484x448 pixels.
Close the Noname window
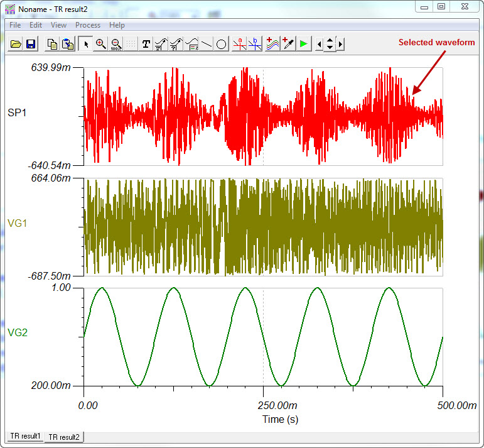click(x=465, y=6)
